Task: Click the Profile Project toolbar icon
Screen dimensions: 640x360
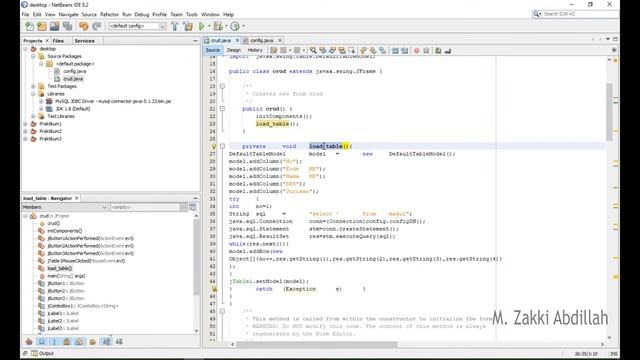Action: pyautogui.click(x=235, y=26)
